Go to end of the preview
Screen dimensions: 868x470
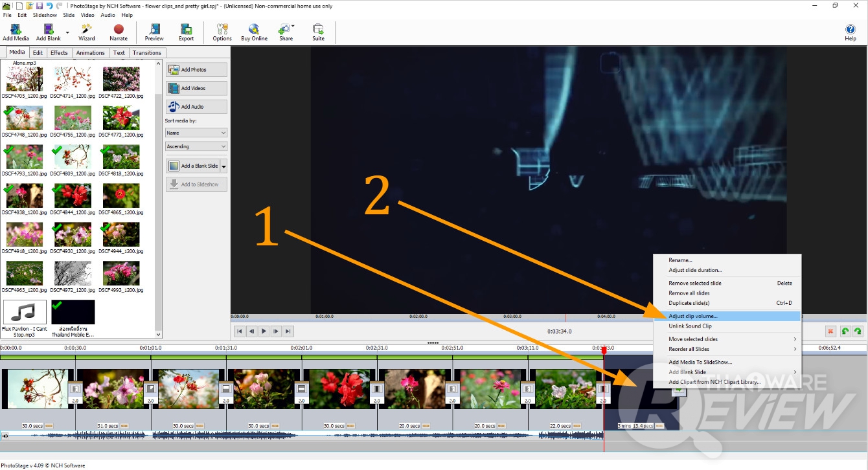coord(288,331)
